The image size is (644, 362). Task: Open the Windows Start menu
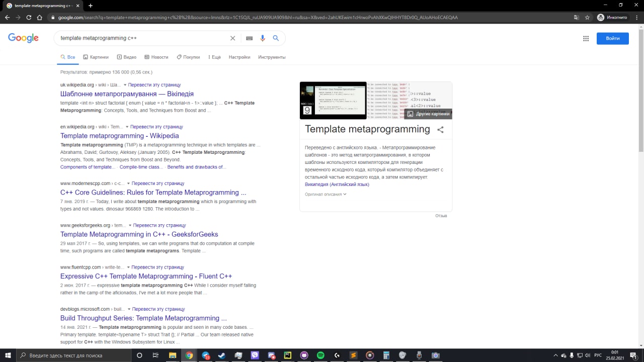[8, 355]
